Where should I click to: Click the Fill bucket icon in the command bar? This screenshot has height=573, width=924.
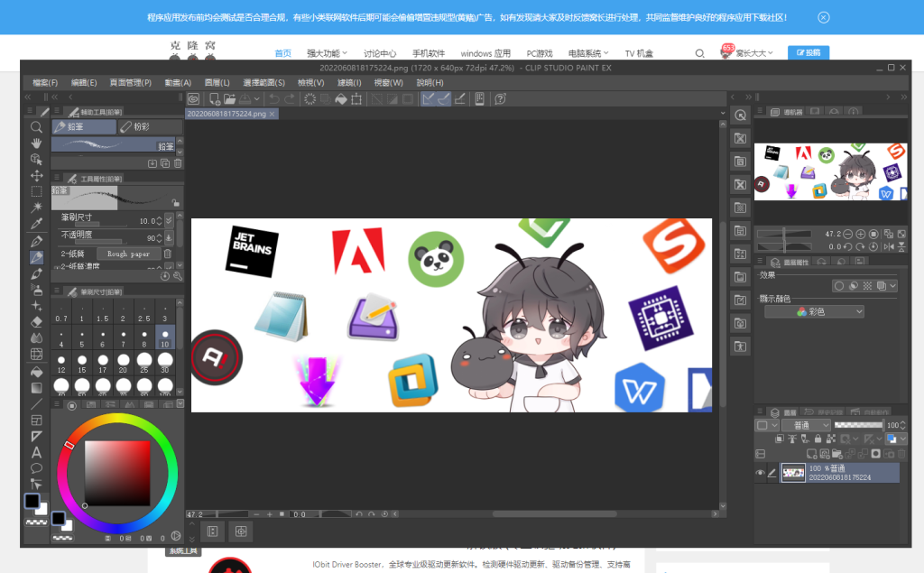tap(340, 99)
